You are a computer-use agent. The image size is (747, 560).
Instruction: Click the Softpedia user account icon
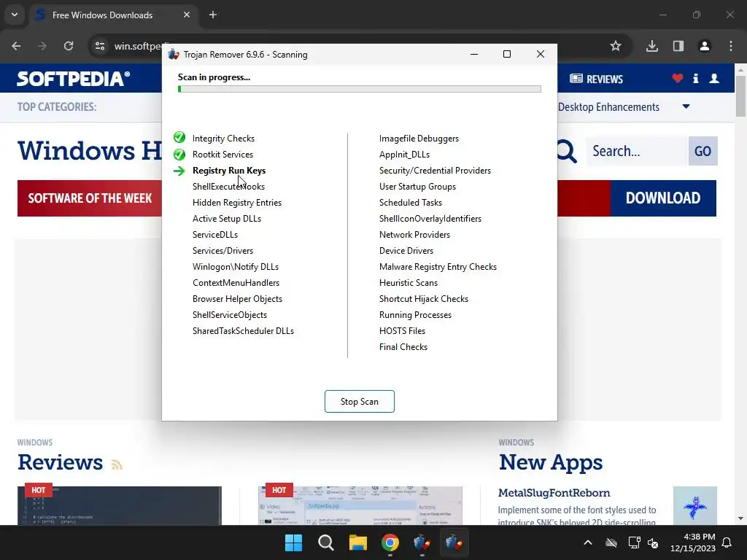click(x=714, y=79)
